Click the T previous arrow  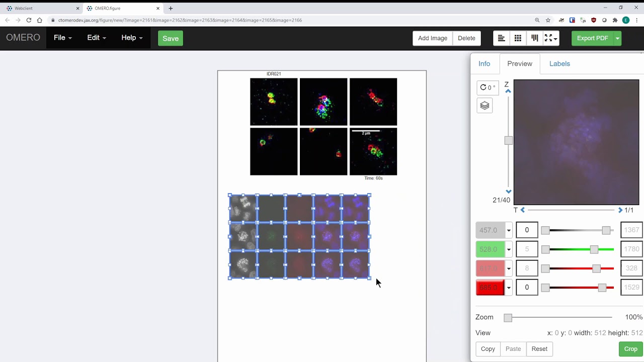[x=523, y=210]
